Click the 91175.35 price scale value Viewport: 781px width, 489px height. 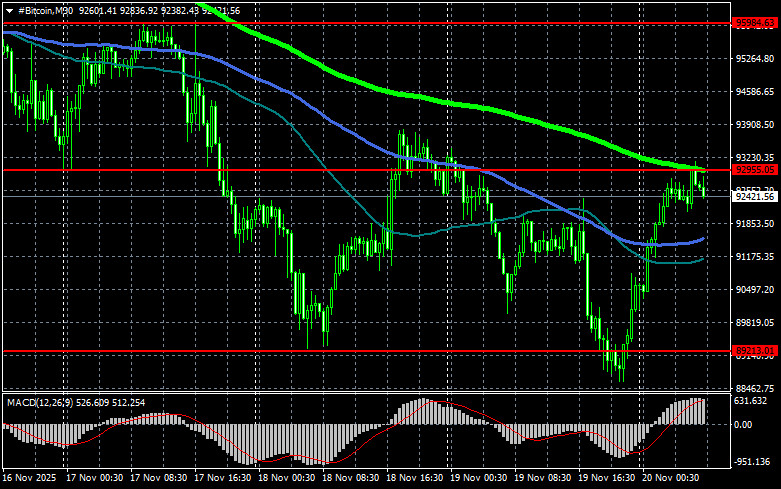pos(755,256)
